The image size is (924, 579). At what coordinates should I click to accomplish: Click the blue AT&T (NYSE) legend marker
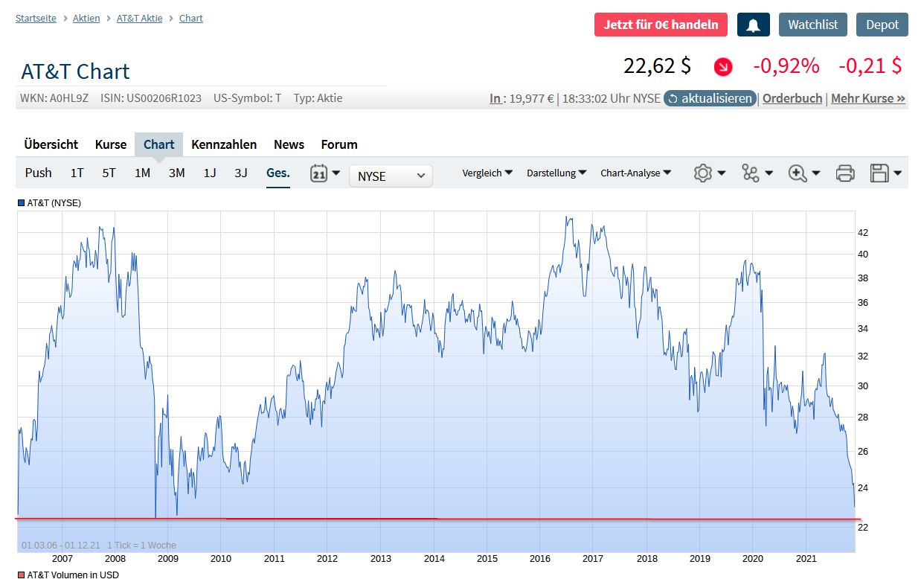(x=21, y=202)
